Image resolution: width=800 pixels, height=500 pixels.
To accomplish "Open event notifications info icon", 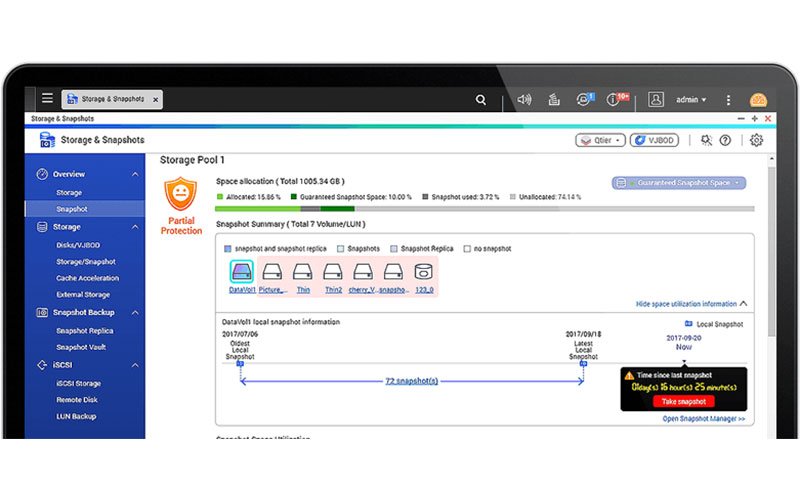I will [616, 100].
